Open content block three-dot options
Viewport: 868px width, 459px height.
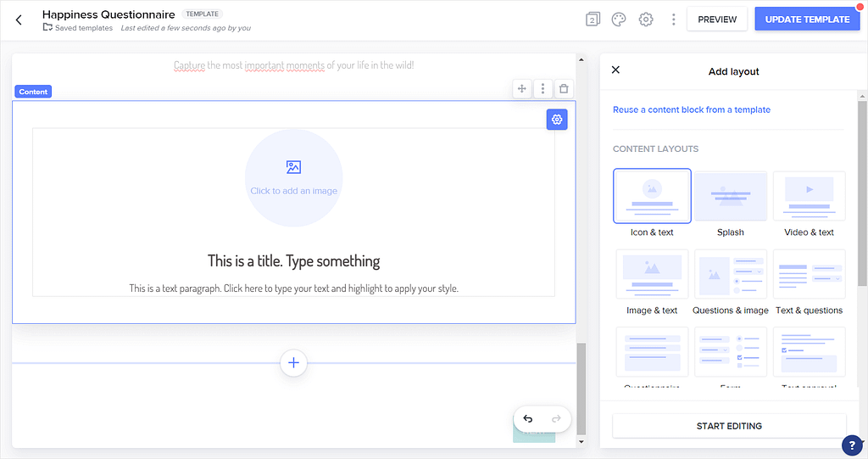(542, 89)
